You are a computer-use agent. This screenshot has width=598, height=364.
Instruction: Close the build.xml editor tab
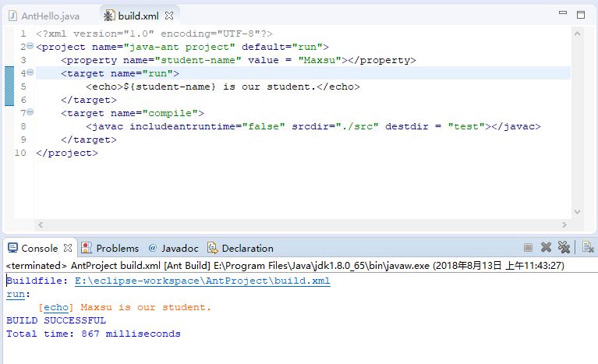click(x=168, y=16)
